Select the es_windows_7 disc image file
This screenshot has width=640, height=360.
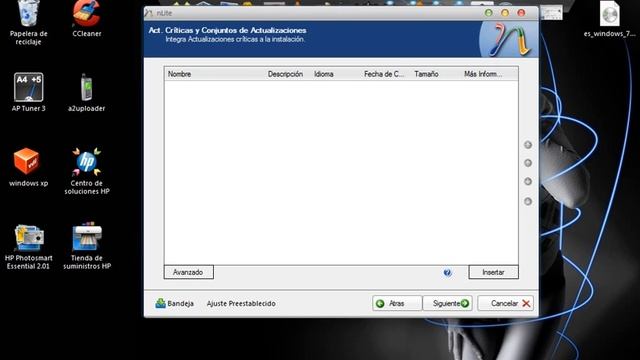click(610, 19)
